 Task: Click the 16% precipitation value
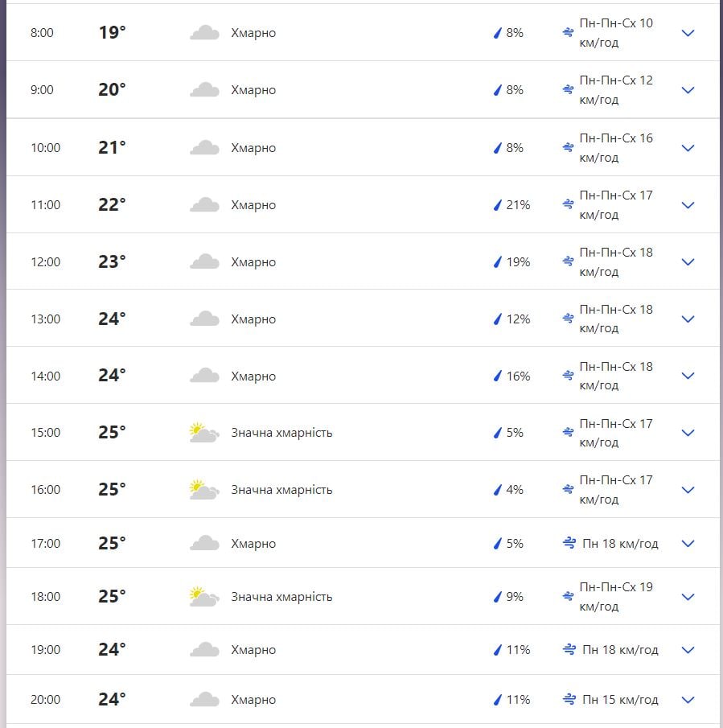pos(518,376)
